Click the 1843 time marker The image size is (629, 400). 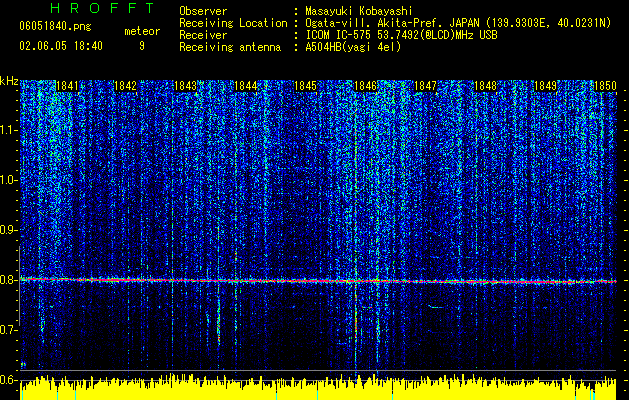point(186,86)
